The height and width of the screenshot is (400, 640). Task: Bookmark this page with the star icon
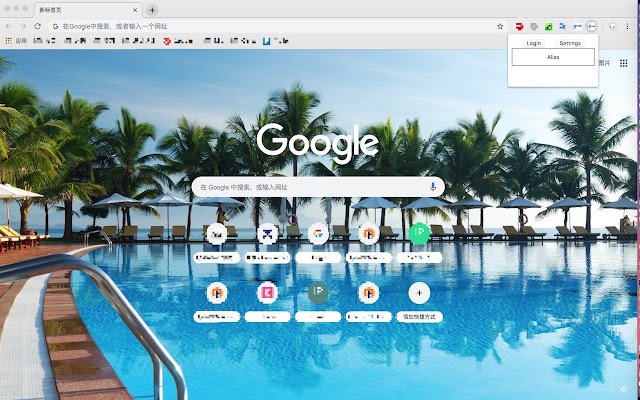pyautogui.click(x=500, y=27)
